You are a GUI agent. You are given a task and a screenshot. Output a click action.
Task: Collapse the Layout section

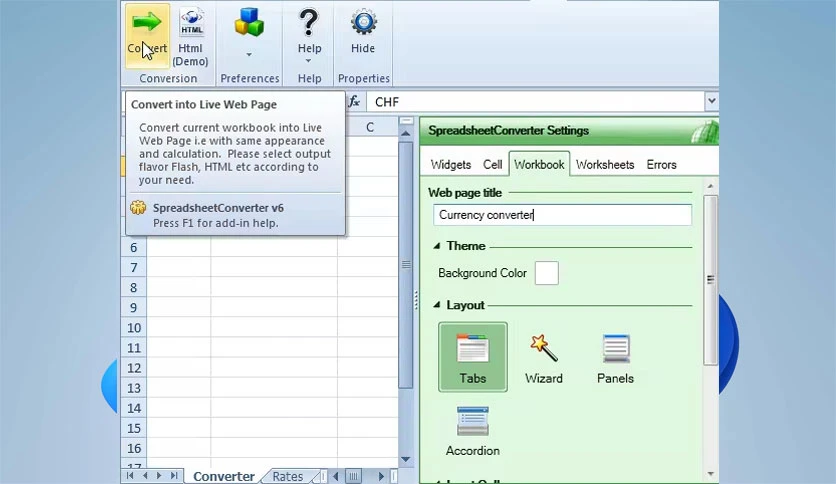click(x=437, y=305)
